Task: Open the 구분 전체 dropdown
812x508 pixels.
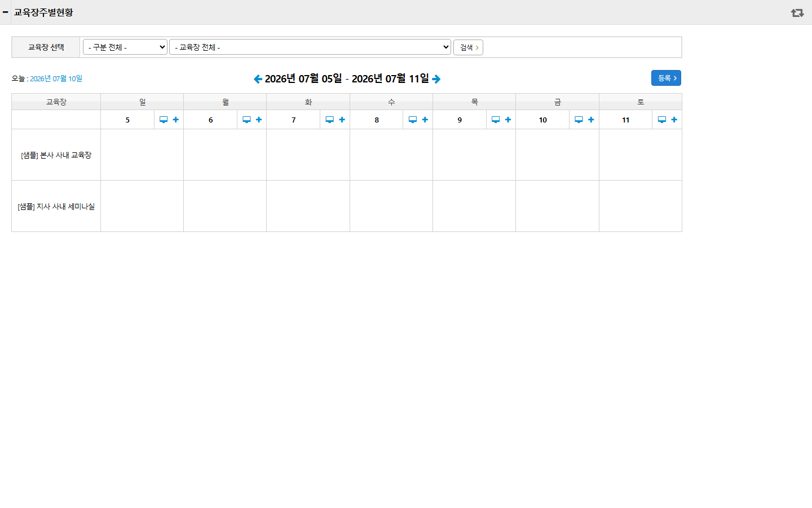Action: (125, 47)
